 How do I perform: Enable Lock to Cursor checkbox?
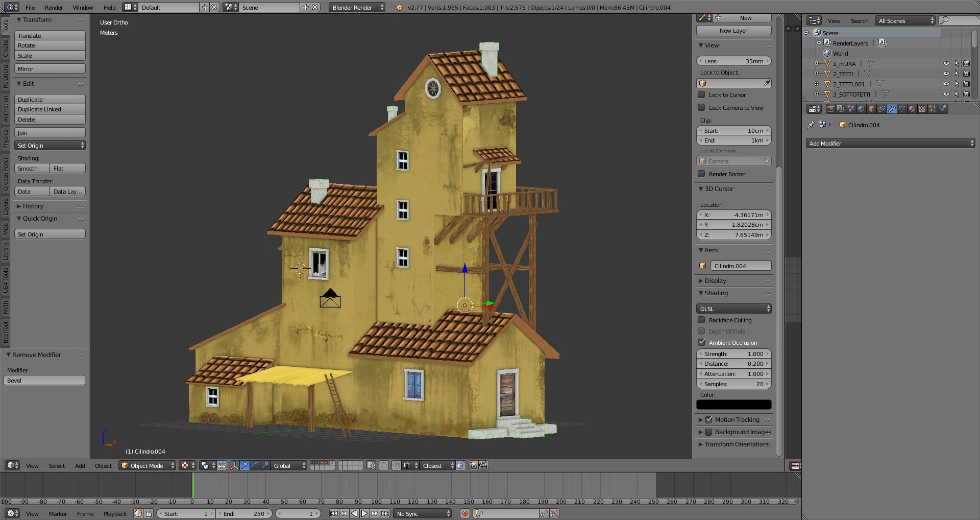pos(701,94)
